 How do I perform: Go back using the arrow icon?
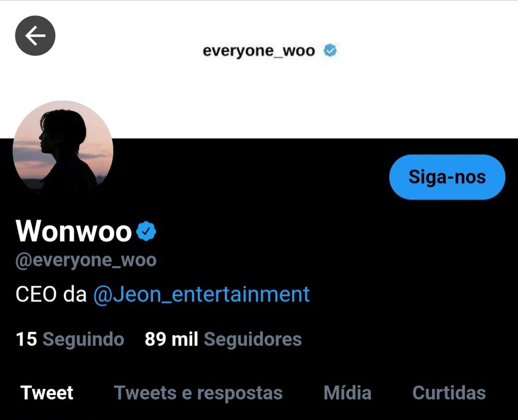pyautogui.click(x=35, y=36)
